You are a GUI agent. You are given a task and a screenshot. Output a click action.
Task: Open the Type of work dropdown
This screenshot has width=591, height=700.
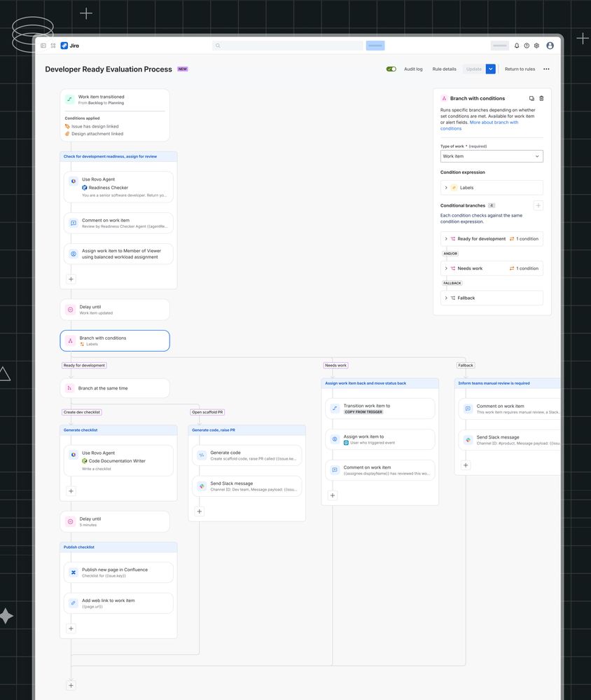[x=491, y=156]
